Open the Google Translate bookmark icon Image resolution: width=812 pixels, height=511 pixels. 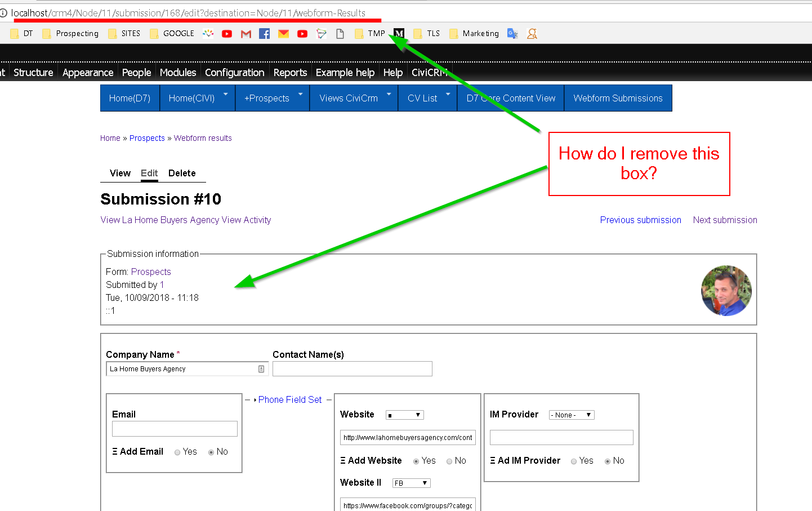(x=512, y=34)
